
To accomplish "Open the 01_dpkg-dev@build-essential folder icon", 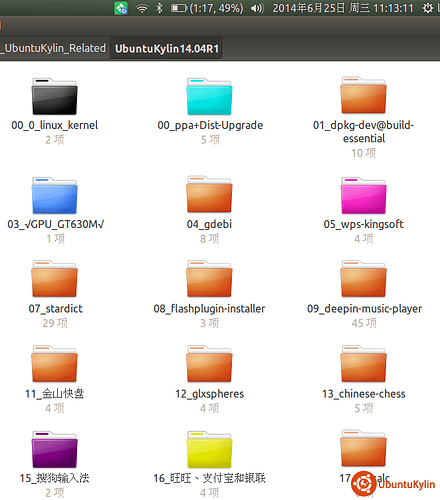I will click(363, 95).
